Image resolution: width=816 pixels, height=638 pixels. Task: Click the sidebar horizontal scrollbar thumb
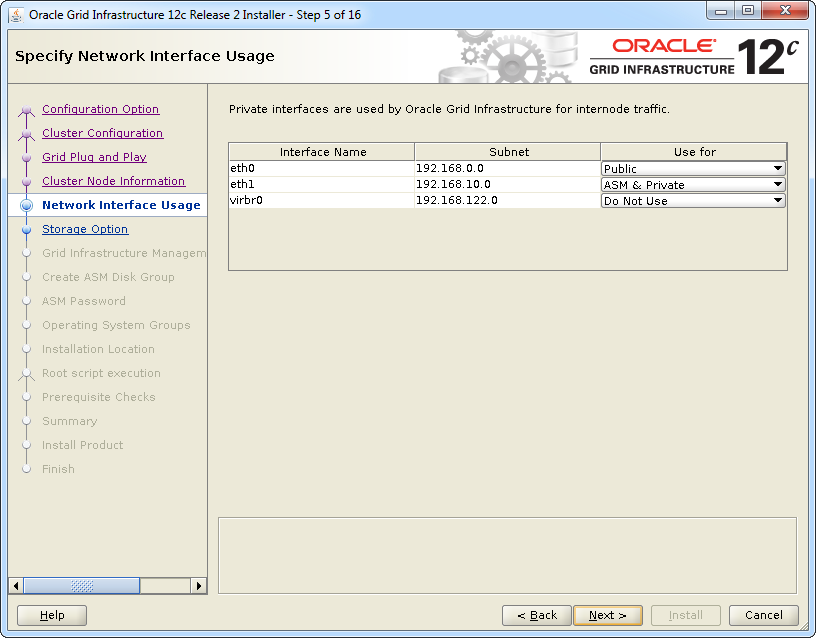click(82, 586)
